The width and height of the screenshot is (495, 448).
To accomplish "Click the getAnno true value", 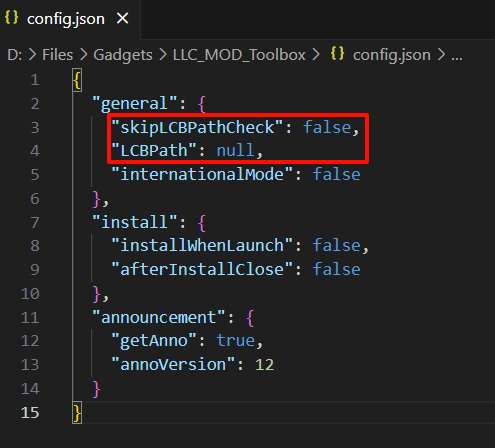I will point(235,341).
